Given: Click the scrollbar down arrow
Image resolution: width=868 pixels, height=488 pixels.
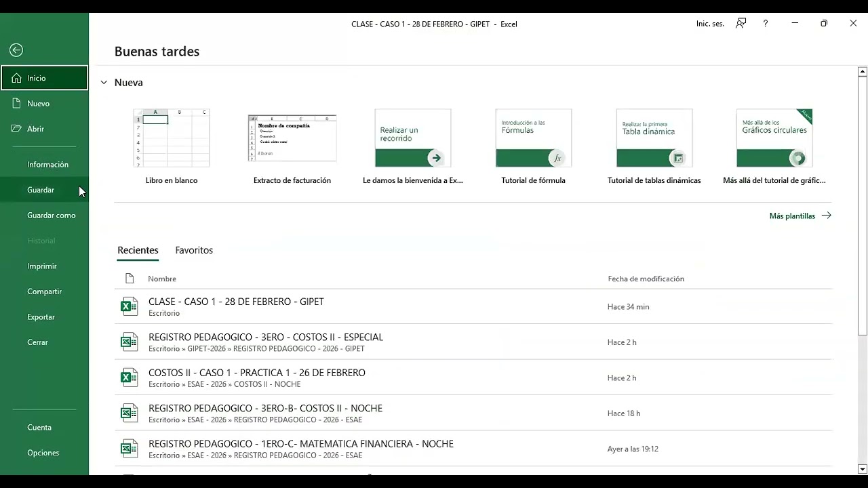Looking at the screenshot, I should tap(863, 469).
